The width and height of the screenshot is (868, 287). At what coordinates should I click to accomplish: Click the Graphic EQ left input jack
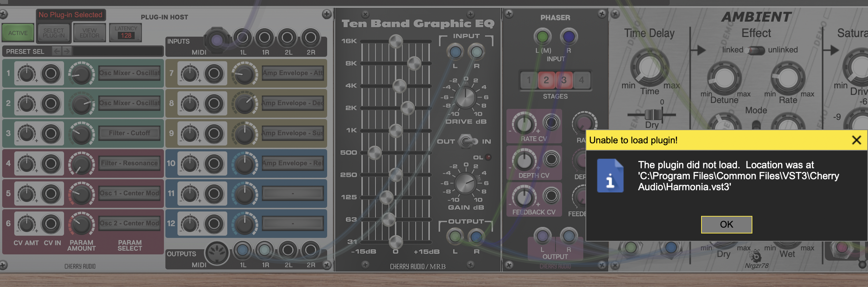[455, 52]
